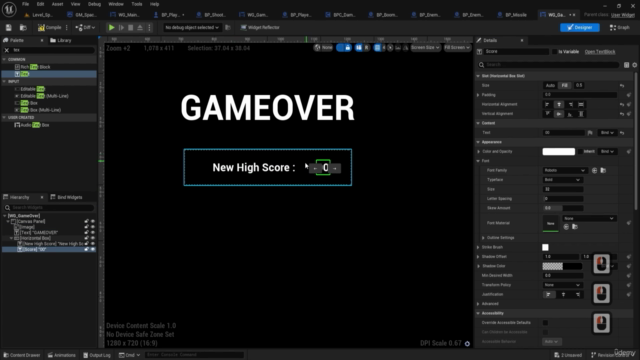Open the Content Drawer
The image size is (640, 360).
[22, 355]
